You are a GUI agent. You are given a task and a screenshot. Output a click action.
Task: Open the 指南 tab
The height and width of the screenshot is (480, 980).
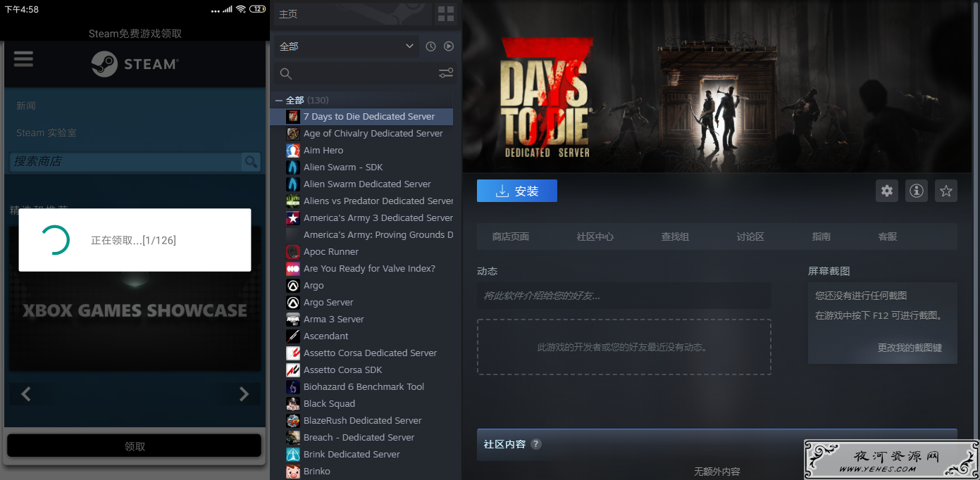(821, 237)
